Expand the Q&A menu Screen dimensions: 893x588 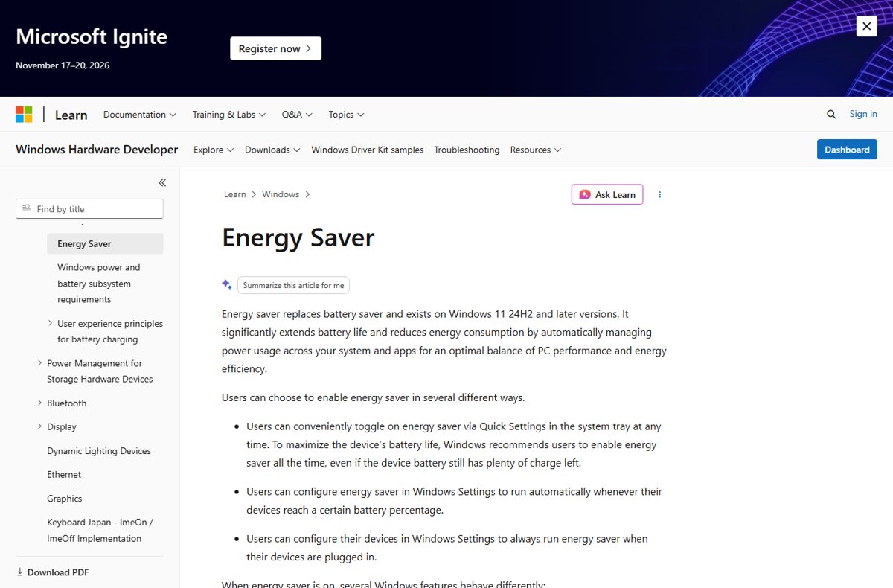point(297,115)
